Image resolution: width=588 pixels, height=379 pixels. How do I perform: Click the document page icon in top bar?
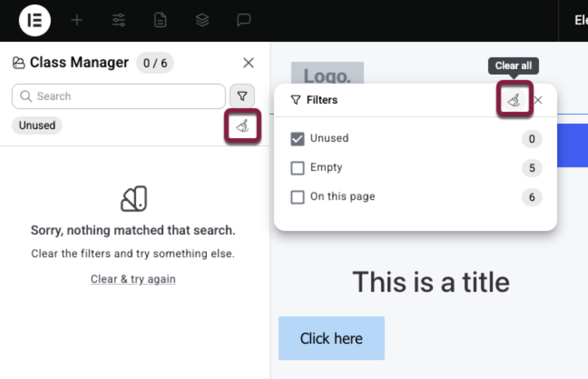[x=161, y=20]
